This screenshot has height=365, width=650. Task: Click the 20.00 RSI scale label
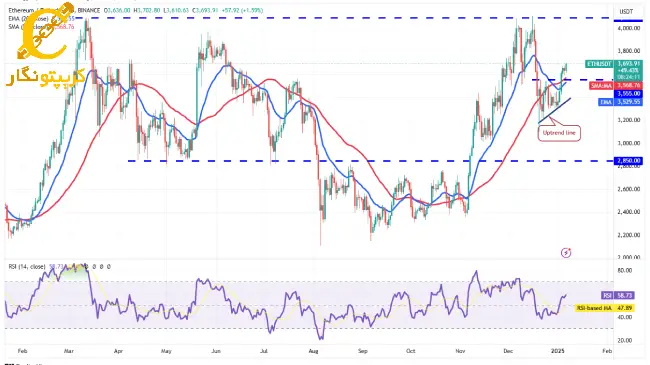click(625, 341)
